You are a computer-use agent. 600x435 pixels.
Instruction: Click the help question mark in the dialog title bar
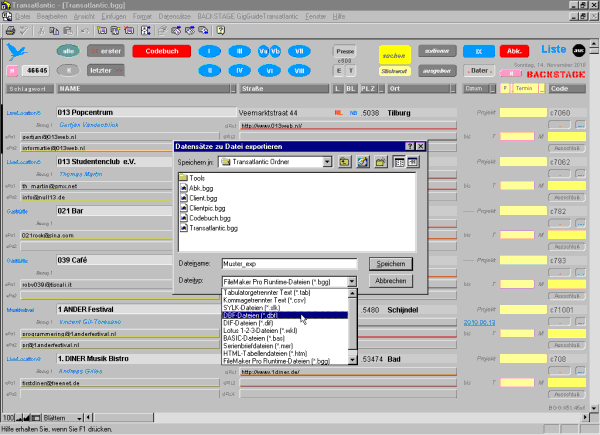[x=409, y=146]
